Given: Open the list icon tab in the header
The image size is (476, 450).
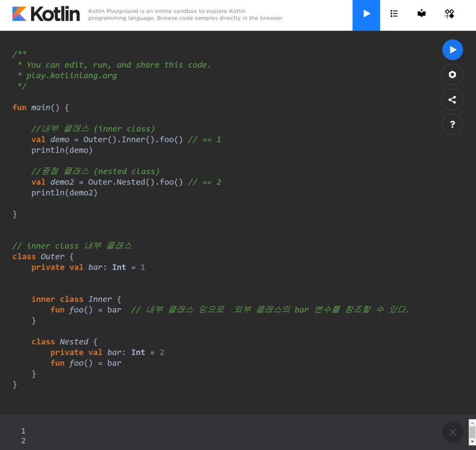Looking at the screenshot, I should (394, 14).
